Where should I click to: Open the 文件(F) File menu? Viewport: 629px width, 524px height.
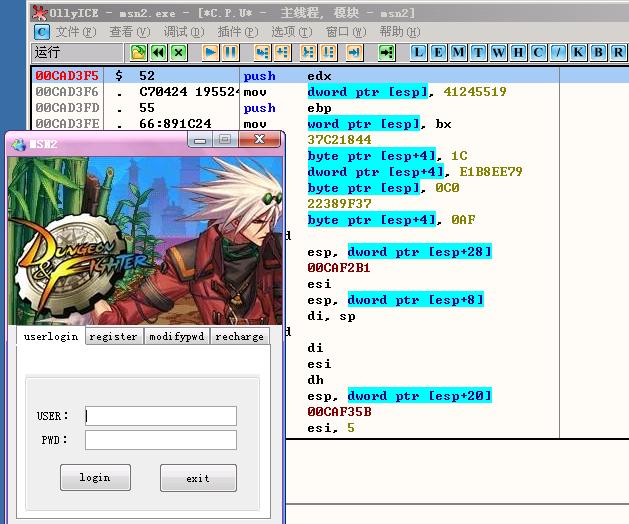coord(76,32)
